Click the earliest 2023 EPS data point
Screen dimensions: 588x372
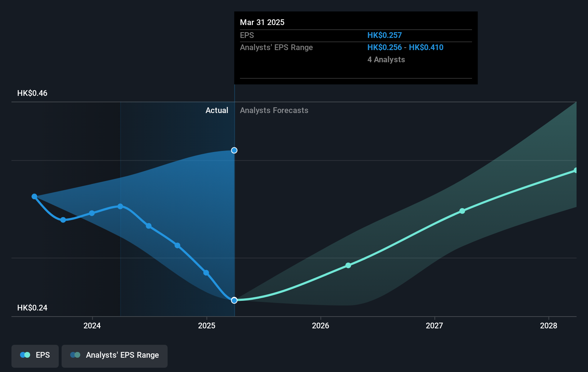[34, 196]
